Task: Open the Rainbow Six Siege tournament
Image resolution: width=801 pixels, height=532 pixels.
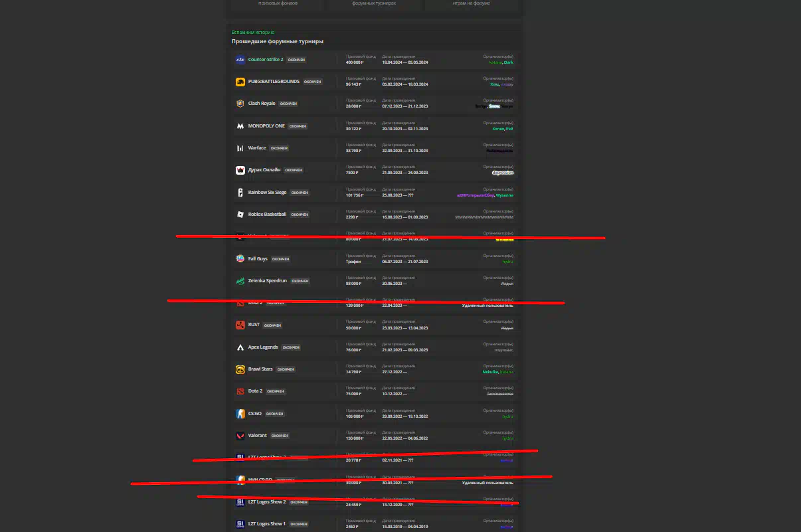Action: click(x=268, y=193)
